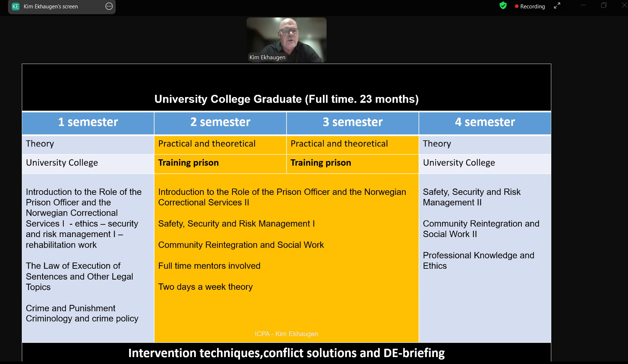Screen dimensions: 628x364
Task: Click the red Recording indicator
Action: (529, 7)
